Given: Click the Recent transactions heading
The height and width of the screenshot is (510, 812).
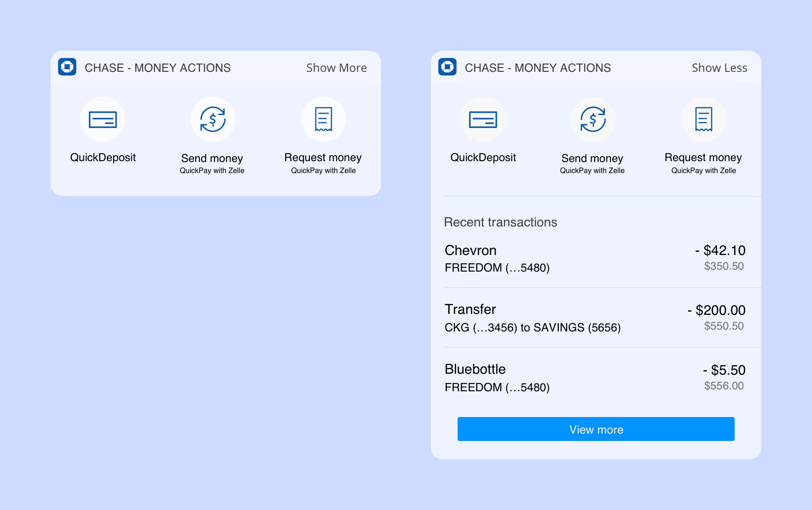Looking at the screenshot, I should coord(500,222).
